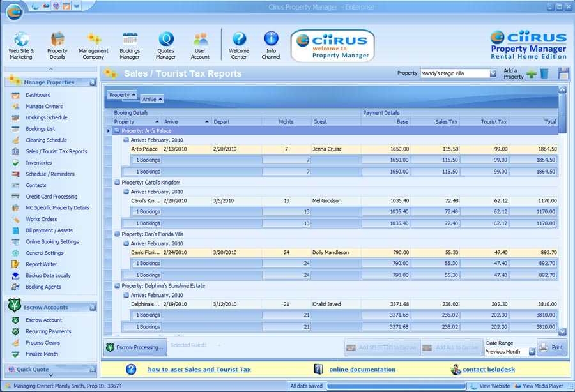Click the Cleaning Schedule sidebar icon

15,140
